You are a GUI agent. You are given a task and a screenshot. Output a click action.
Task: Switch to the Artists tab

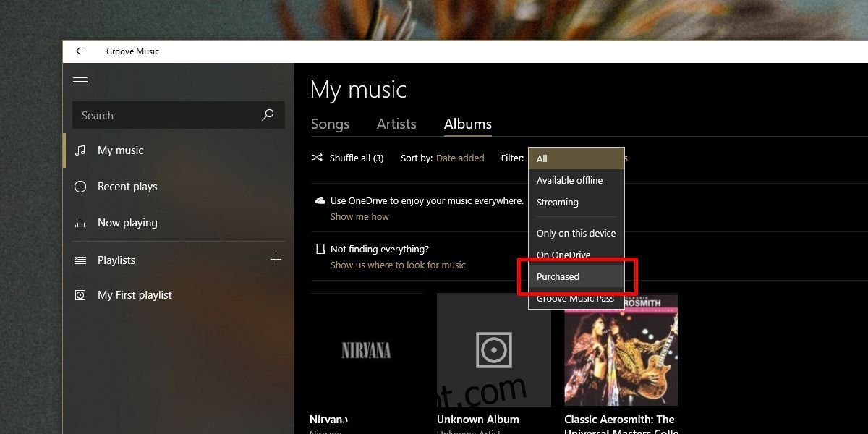[x=396, y=124]
